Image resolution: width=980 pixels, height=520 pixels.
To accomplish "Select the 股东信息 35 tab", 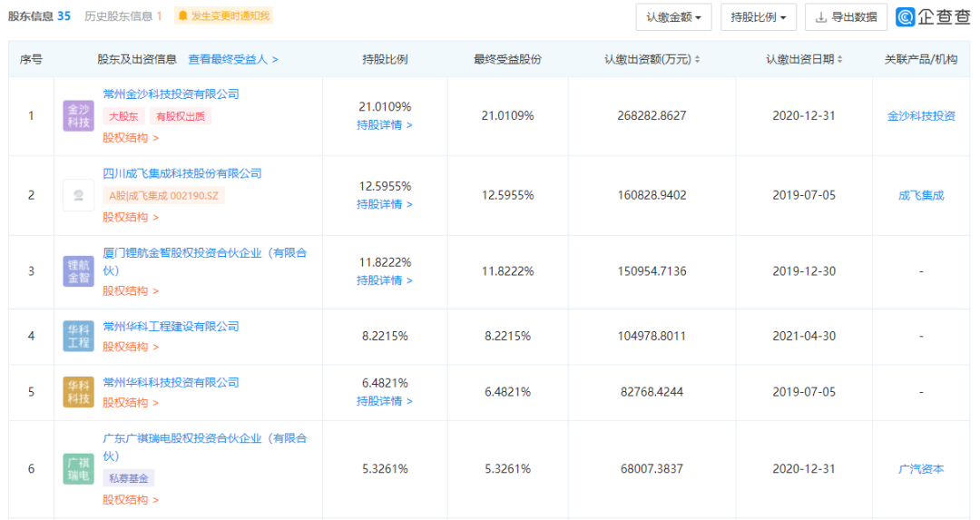I will tap(39, 16).
